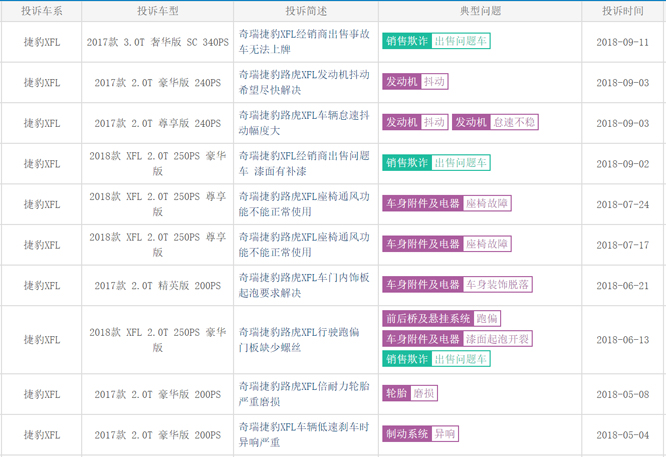Open complaint about 经销商出售事故车无法上牌
666x457 pixels.
(x=304, y=42)
